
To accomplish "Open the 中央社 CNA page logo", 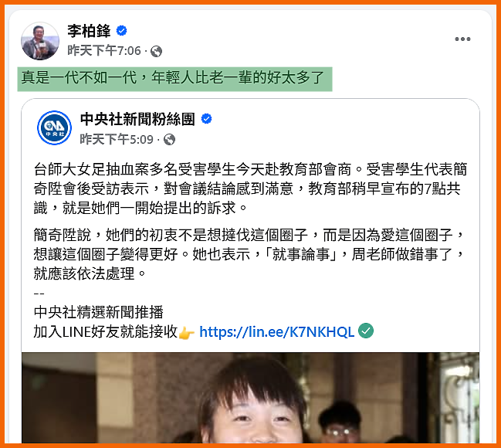I will click(x=54, y=127).
